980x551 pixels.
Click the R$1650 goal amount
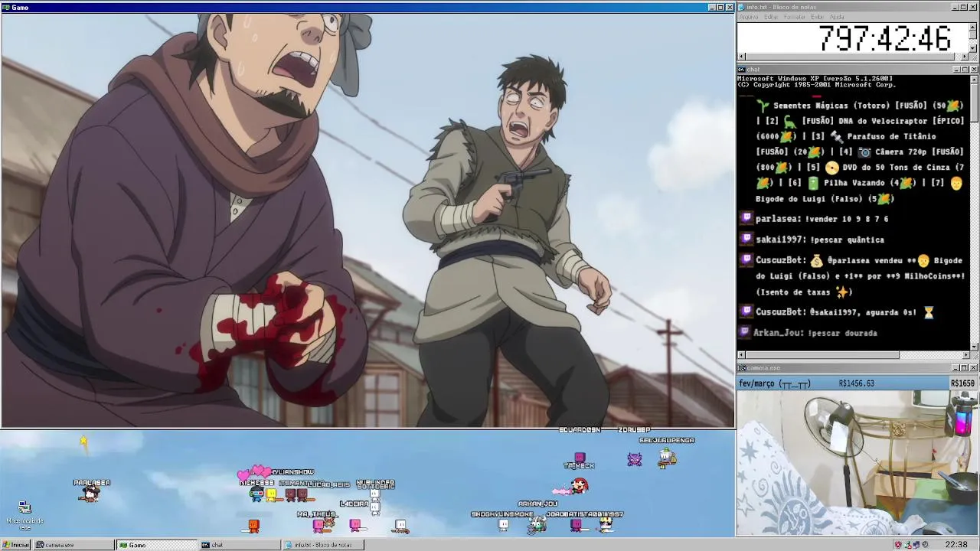pos(962,383)
